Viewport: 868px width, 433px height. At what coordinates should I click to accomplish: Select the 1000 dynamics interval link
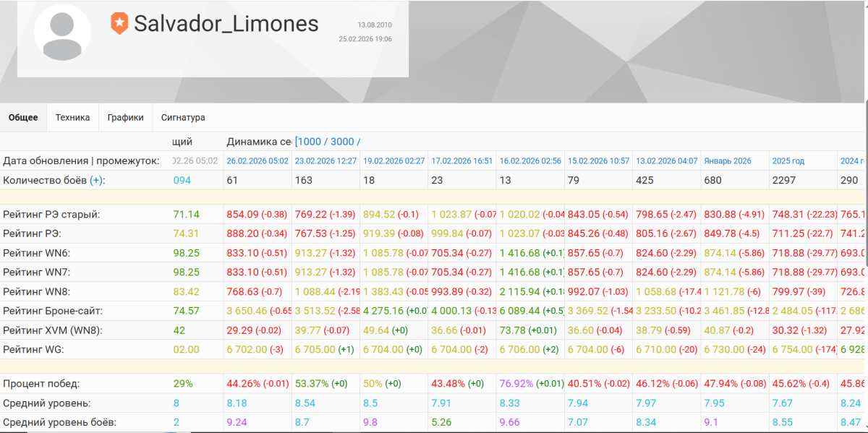click(311, 142)
